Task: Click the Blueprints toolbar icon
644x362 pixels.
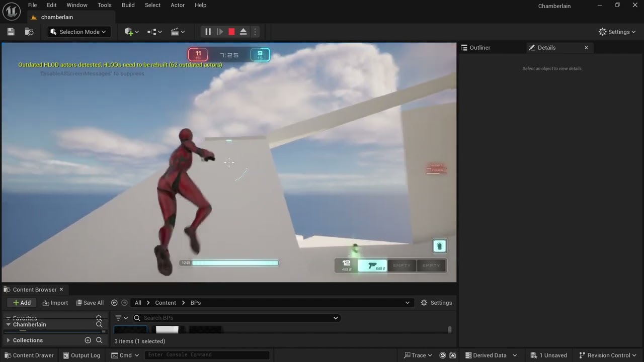Action: click(154, 32)
